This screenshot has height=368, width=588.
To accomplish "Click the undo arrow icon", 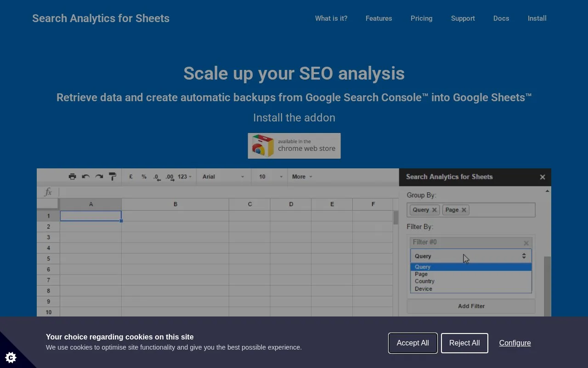I will pos(85,177).
